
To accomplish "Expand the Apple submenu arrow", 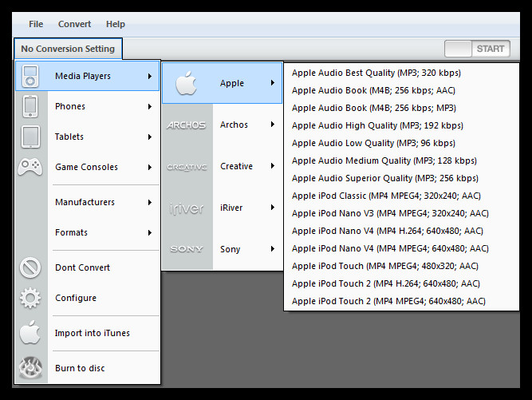I will [x=273, y=82].
